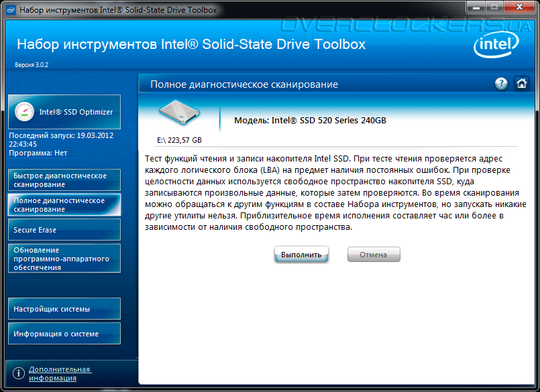Screen dimensions: 540x392
Task: Select Полное диагностическое сканирование in sidebar
Action: point(64,205)
